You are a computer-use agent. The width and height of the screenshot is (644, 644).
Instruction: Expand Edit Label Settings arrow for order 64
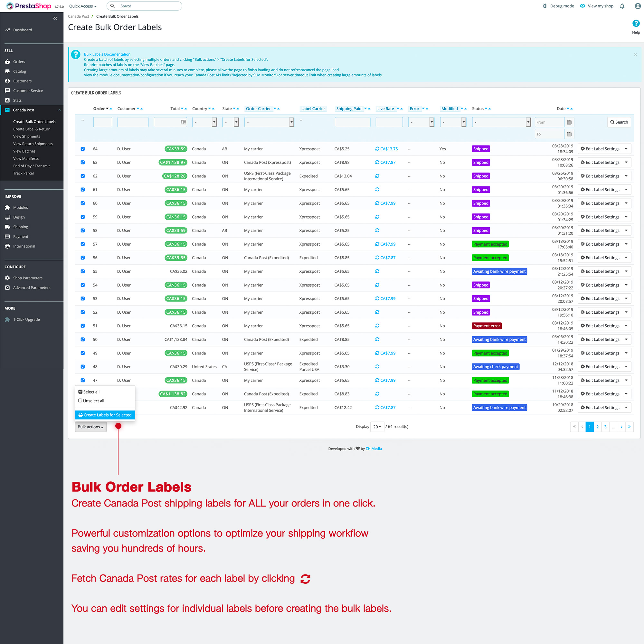tap(626, 149)
